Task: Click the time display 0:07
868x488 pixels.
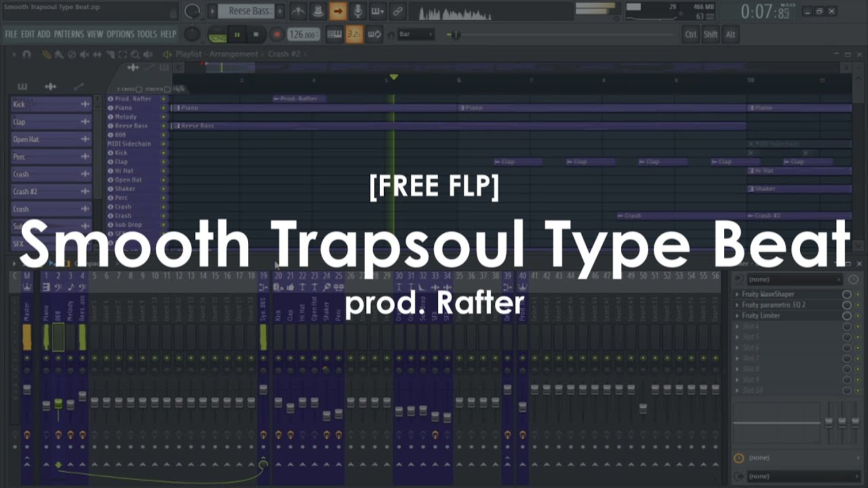Action: [x=766, y=12]
